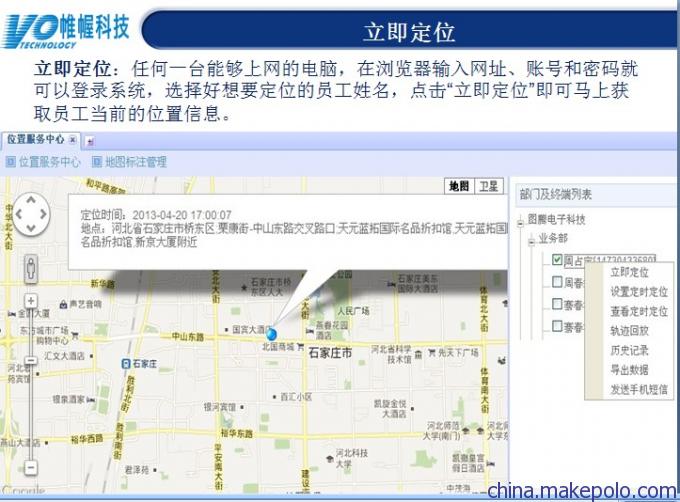Screen dimensions: 680x502
Task: Collapse the 业务部 department node
Action: [x=531, y=241]
